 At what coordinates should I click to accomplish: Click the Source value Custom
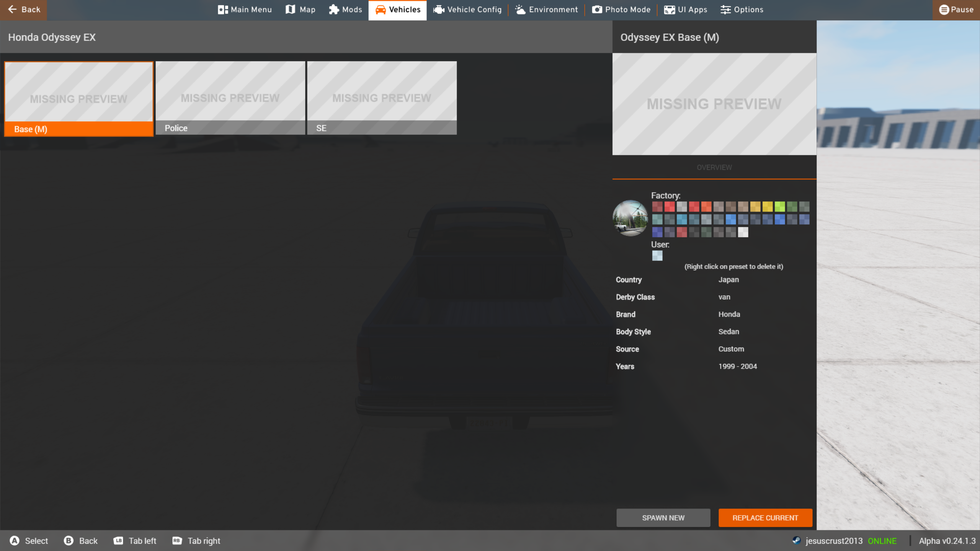[x=731, y=349]
